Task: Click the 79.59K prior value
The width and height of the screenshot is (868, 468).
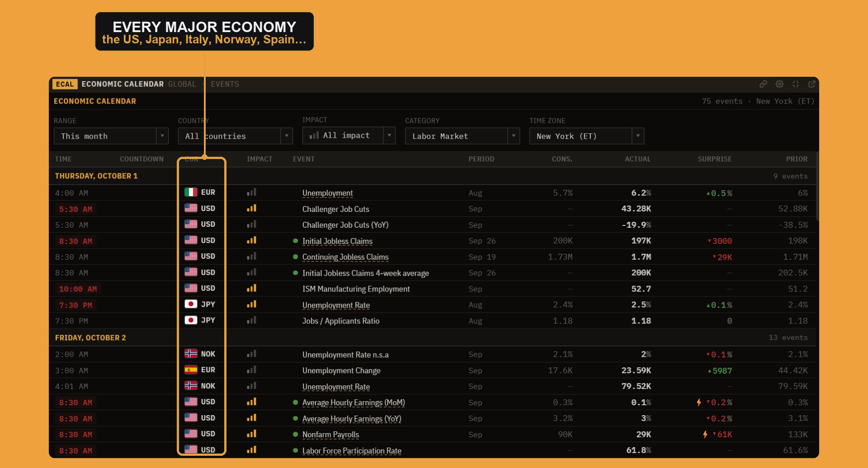Action: point(793,386)
